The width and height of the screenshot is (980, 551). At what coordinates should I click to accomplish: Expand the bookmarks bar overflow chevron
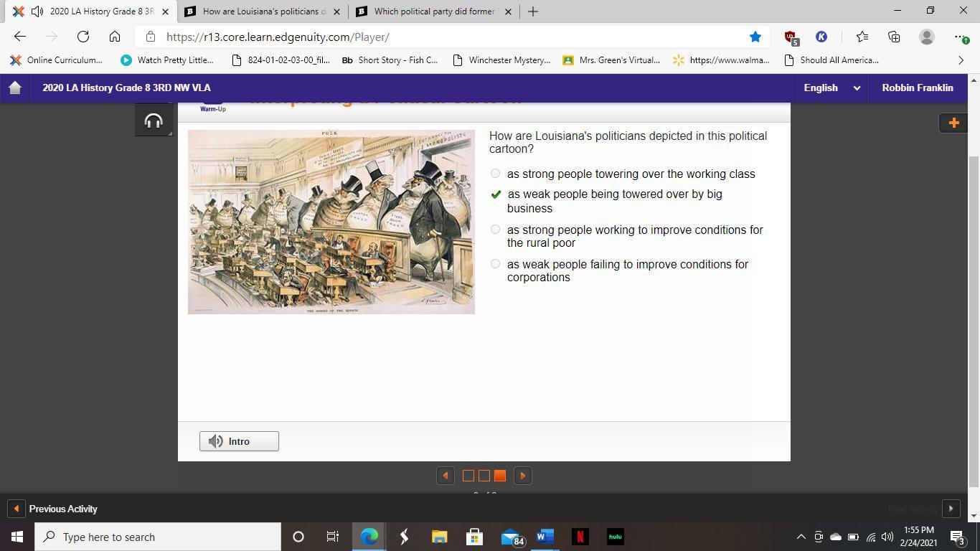tap(961, 60)
